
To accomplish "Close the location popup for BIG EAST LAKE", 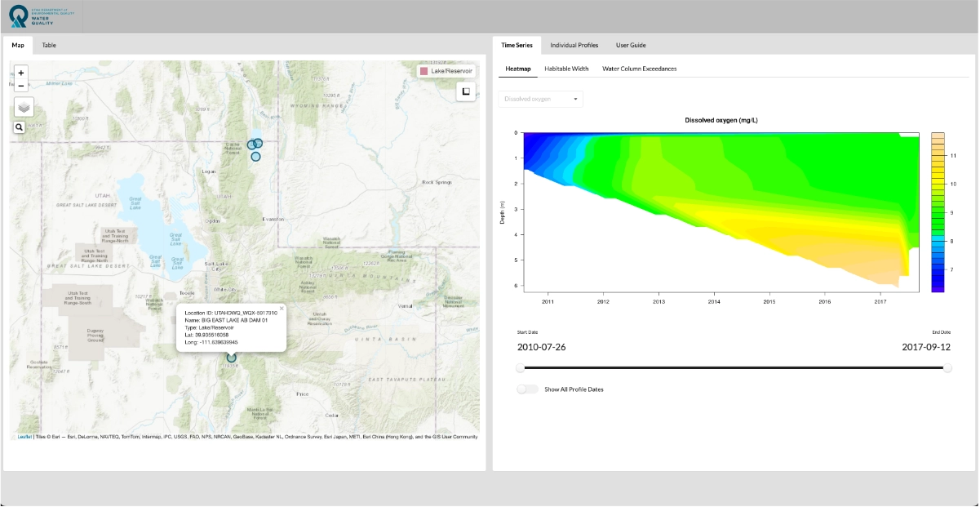I will [280, 308].
